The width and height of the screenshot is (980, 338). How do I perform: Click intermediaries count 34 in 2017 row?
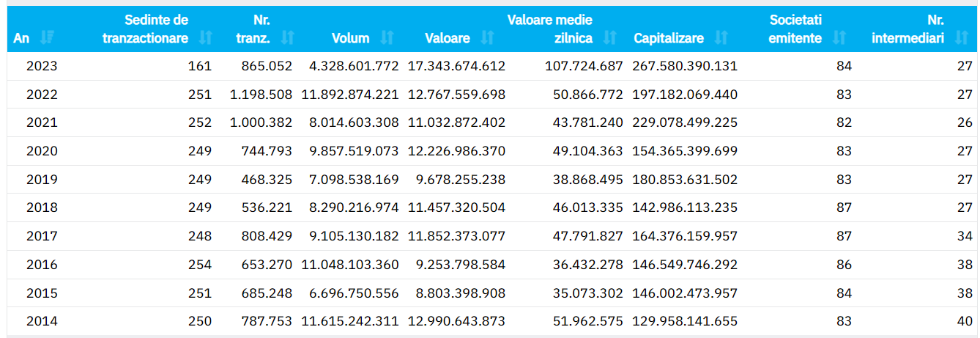965,236
